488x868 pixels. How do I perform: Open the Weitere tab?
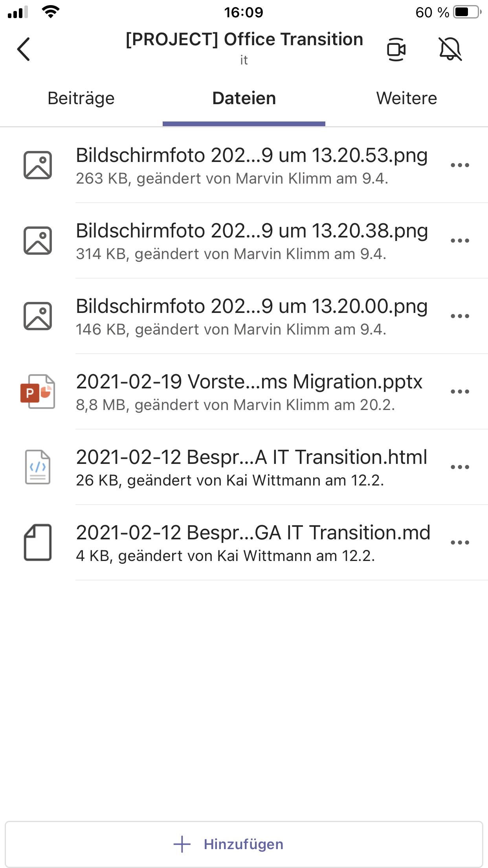tap(406, 98)
